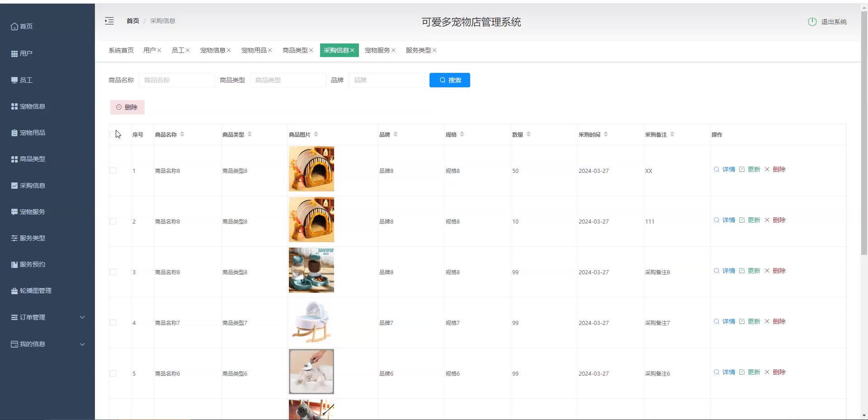Sort table by 数量 column
Screen dimensions: 868x420
(528, 134)
